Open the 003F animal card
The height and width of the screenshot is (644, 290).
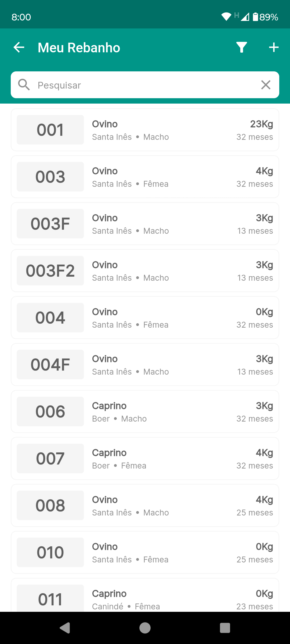pyautogui.click(x=145, y=224)
